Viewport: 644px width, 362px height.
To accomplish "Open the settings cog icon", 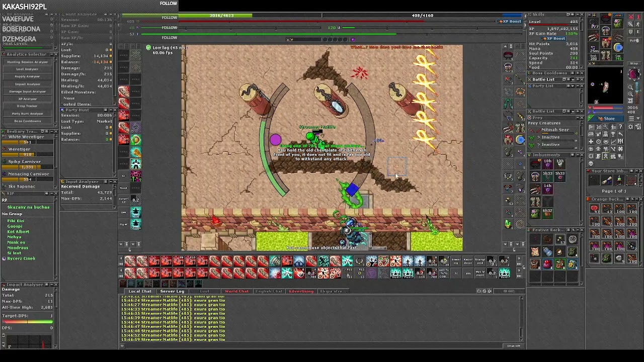I will 631,126.
